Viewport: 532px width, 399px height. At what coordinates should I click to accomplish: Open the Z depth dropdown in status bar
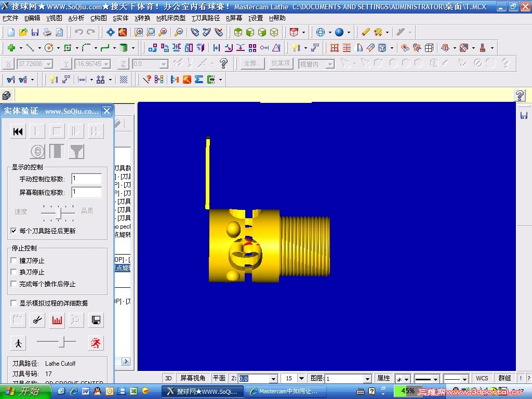click(x=273, y=378)
